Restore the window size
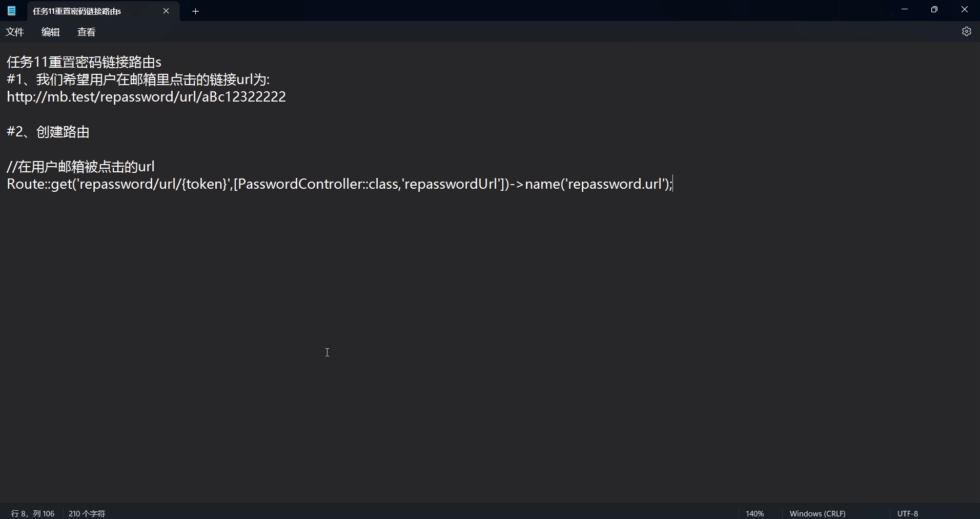This screenshot has height=519, width=980. click(934, 9)
